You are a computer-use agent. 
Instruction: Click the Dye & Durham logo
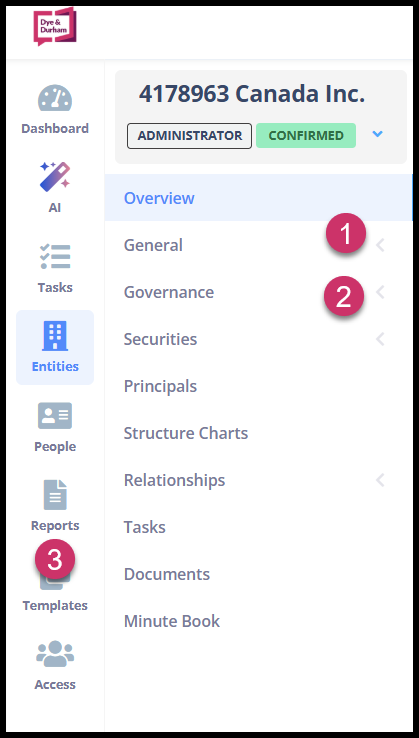point(55,26)
